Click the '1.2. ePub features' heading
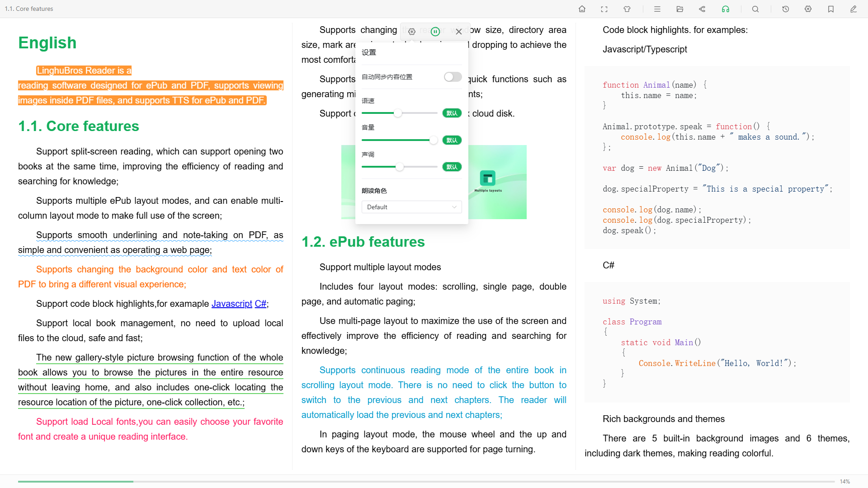868x488 pixels. pos(363,242)
